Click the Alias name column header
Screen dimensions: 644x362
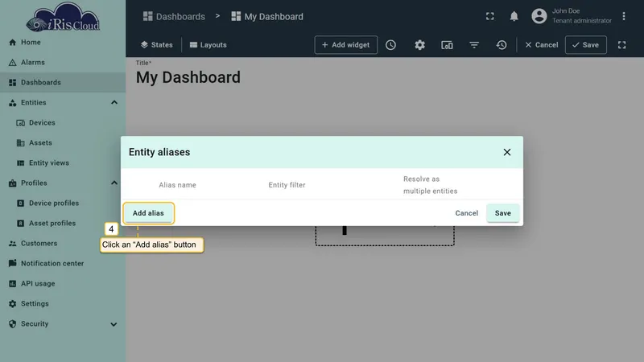pos(177,185)
